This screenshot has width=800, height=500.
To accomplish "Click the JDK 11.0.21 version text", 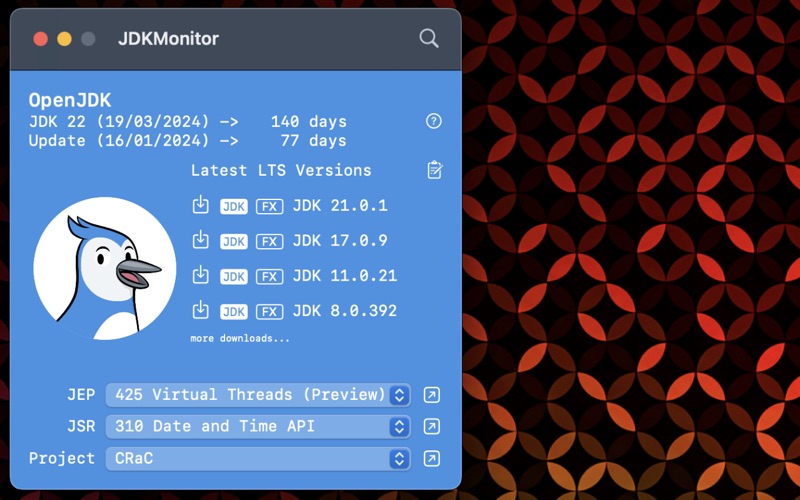I will click(x=345, y=276).
